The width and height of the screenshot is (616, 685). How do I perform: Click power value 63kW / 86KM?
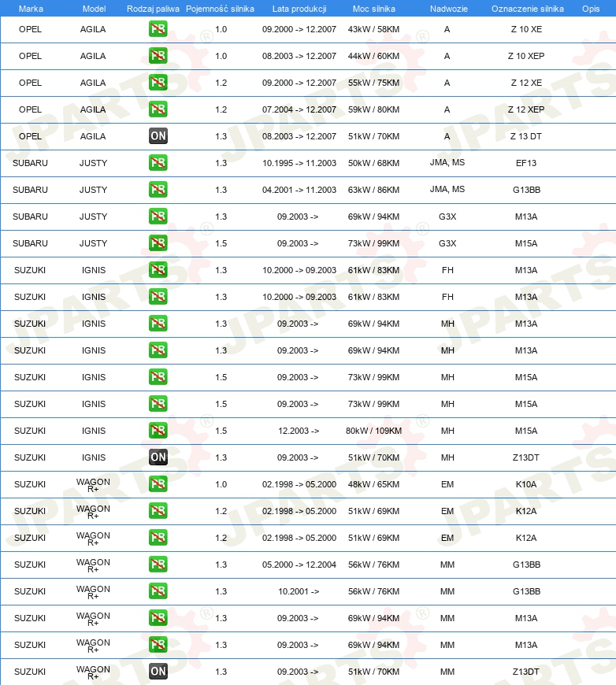(x=374, y=190)
